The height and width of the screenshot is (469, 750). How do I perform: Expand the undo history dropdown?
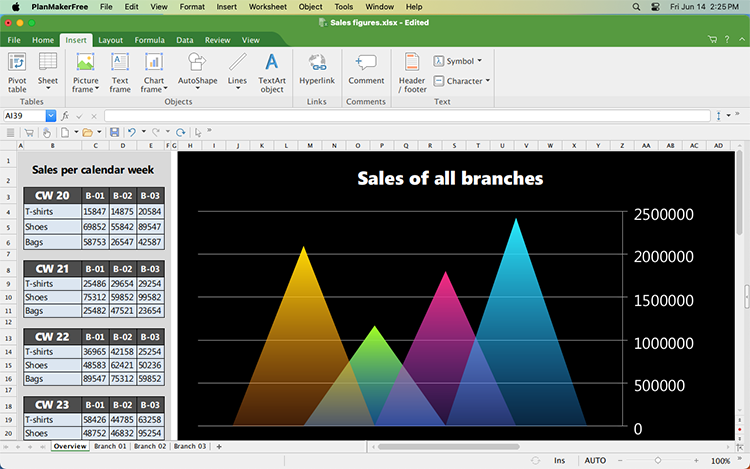pyautogui.click(x=143, y=132)
